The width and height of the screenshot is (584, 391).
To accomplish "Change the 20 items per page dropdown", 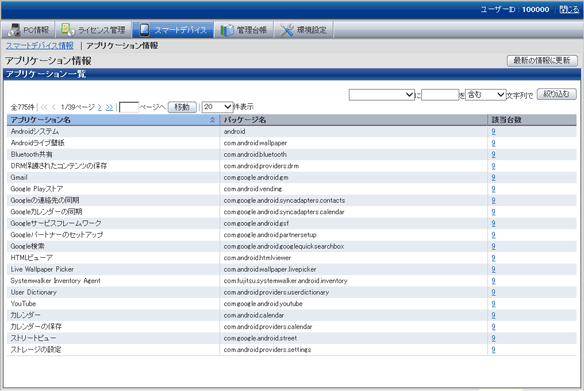I will (218, 107).
